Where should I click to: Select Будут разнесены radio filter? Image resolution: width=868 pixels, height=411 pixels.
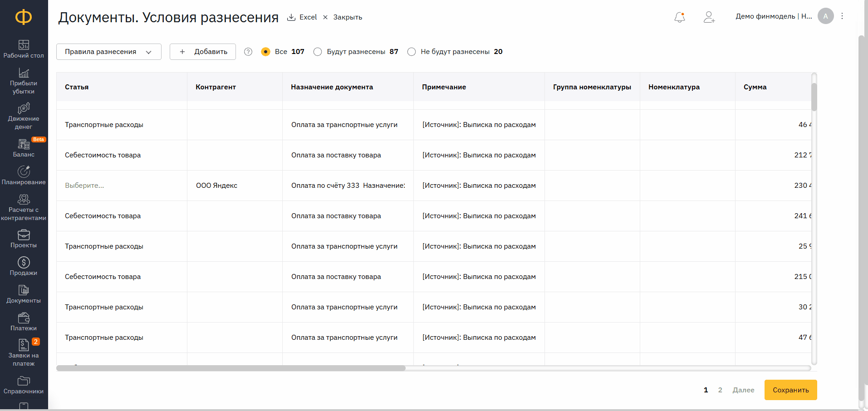[318, 52]
